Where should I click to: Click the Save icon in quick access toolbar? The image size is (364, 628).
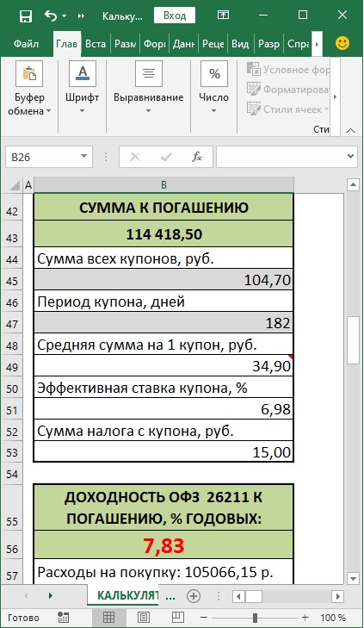coord(26,16)
